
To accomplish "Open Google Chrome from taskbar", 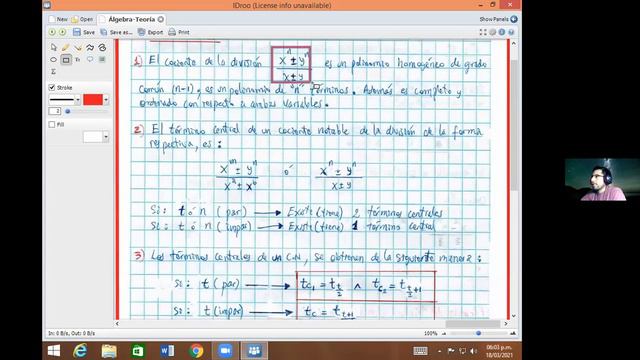I will click(196, 351).
